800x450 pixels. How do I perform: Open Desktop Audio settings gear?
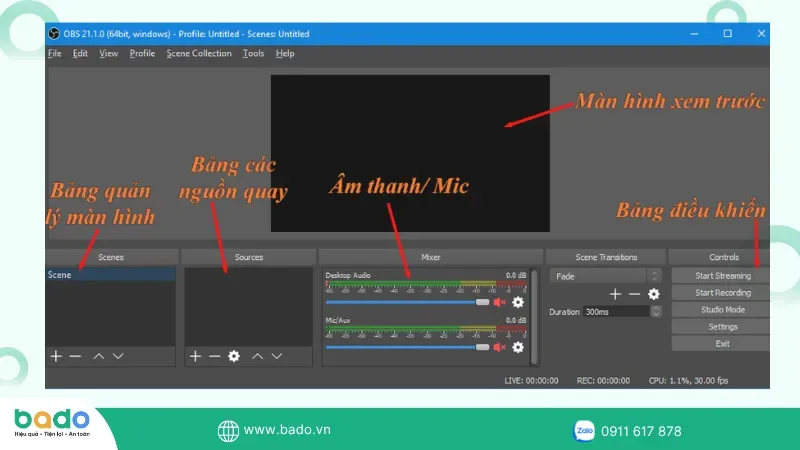pyautogui.click(x=518, y=302)
